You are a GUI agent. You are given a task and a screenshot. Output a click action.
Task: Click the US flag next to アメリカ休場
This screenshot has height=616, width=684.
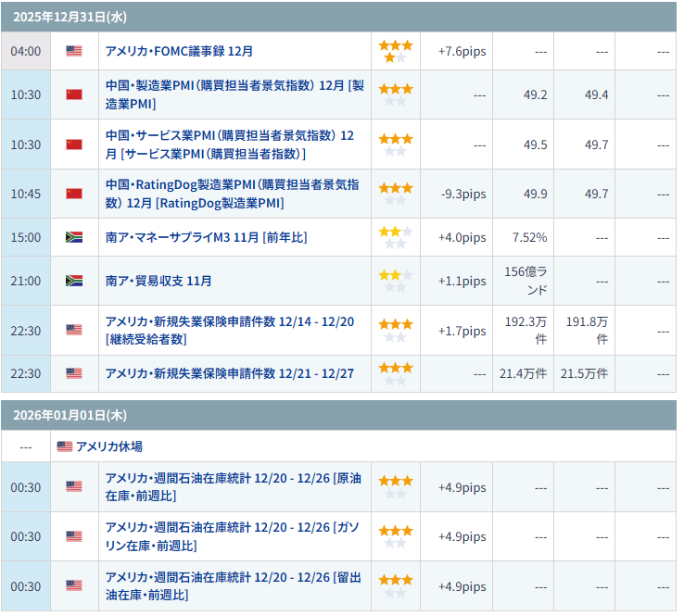coord(65,446)
